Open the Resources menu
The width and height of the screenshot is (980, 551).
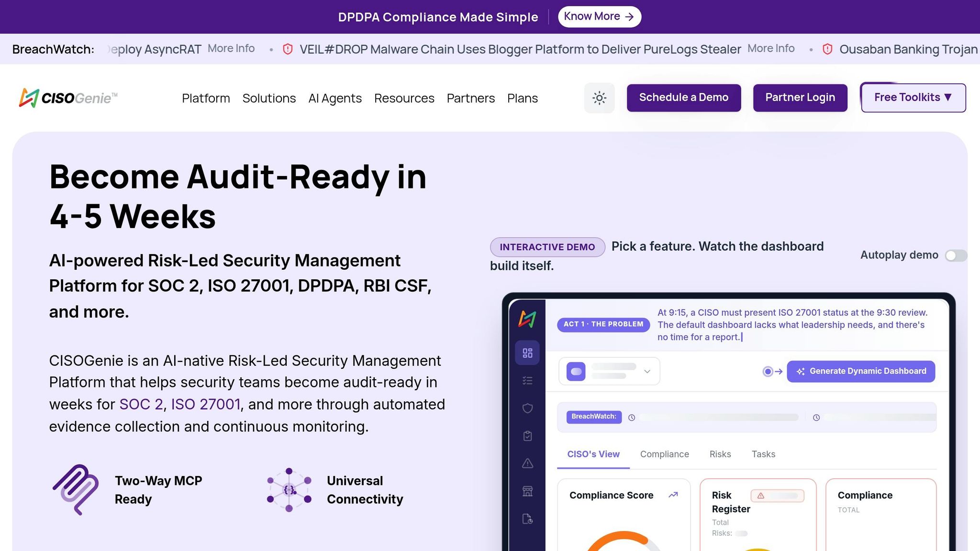pos(404,98)
